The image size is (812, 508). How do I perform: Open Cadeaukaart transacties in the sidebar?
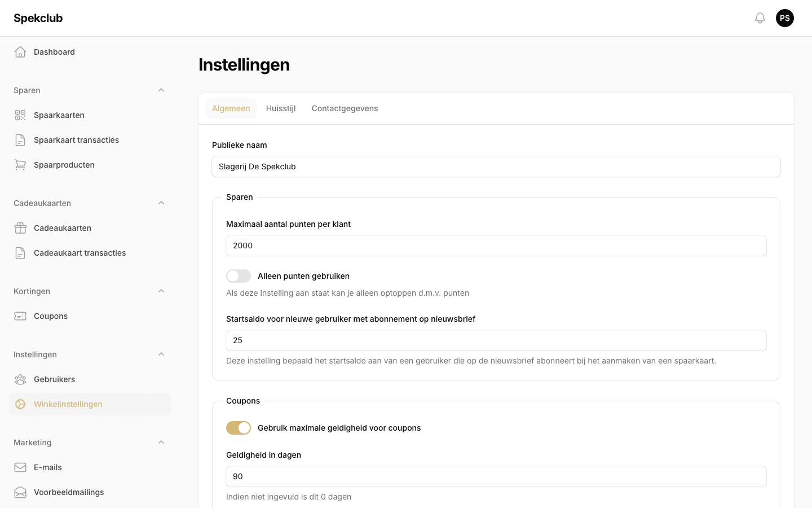(x=90, y=253)
